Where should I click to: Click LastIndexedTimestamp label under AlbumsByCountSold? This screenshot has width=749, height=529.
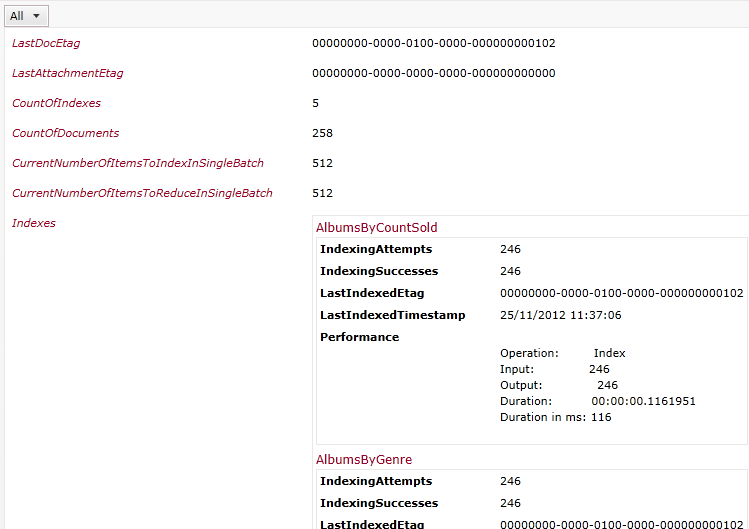(x=393, y=315)
